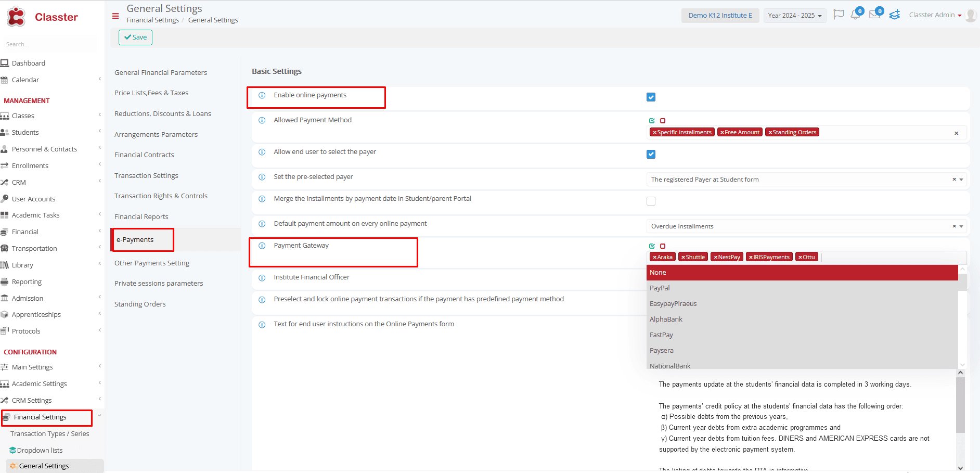Open Price Lists, Fees & Taxes section
Image resolution: width=980 pixels, height=473 pixels.
[x=151, y=93]
